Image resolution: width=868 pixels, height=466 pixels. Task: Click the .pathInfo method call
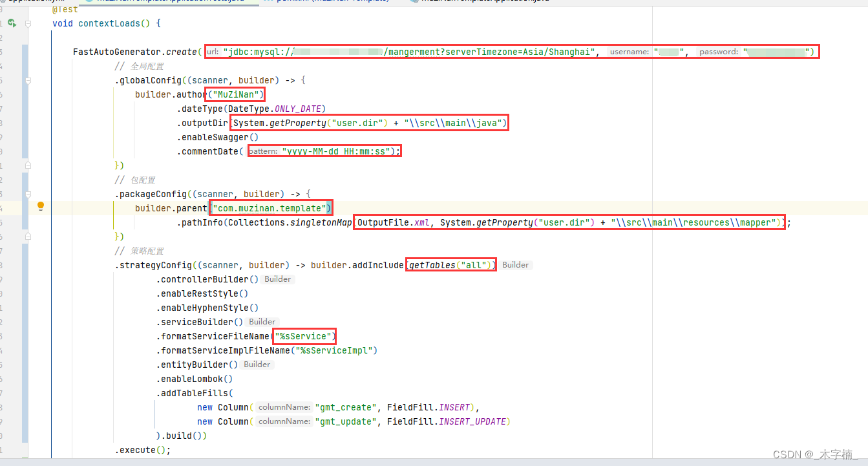[x=200, y=222]
